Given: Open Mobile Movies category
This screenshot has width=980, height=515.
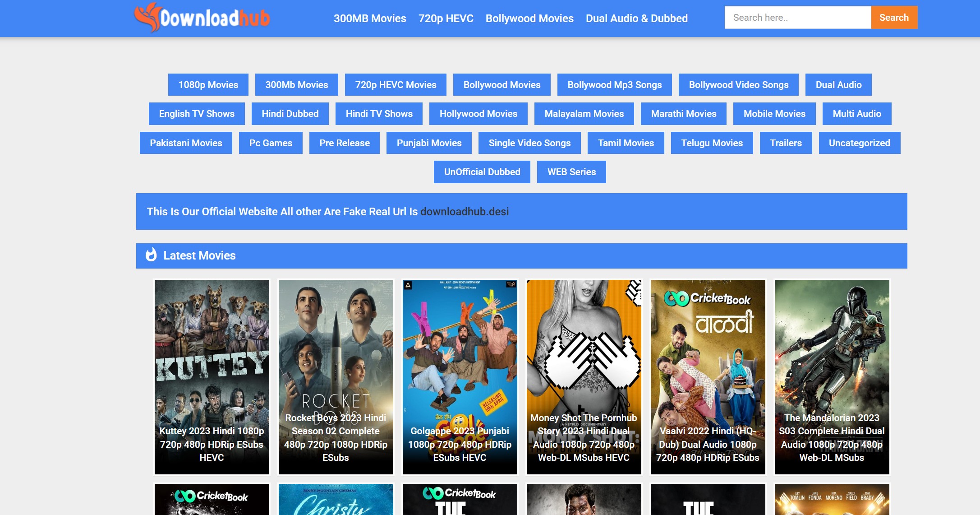Looking at the screenshot, I should click(774, 114).
